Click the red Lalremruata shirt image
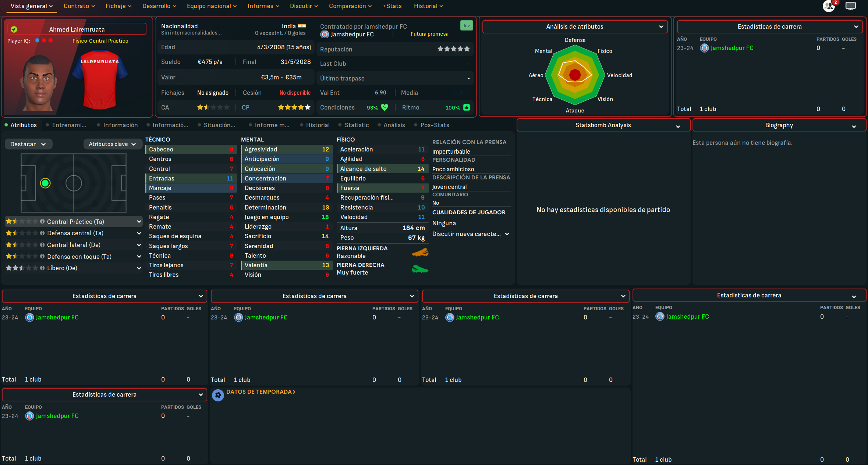The height and width of the screenshot is (465, 868). tap(100, 80)
